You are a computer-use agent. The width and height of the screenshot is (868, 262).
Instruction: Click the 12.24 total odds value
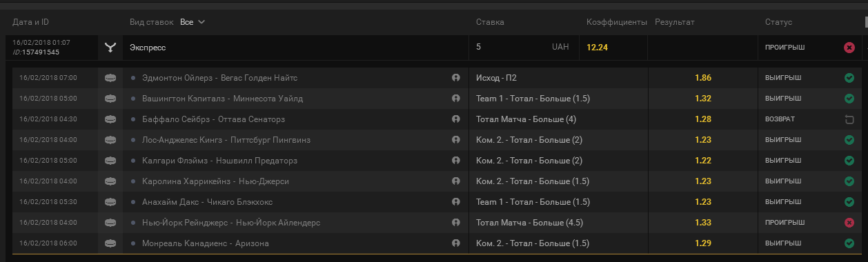pyautogui.click(x=598, y=48)
